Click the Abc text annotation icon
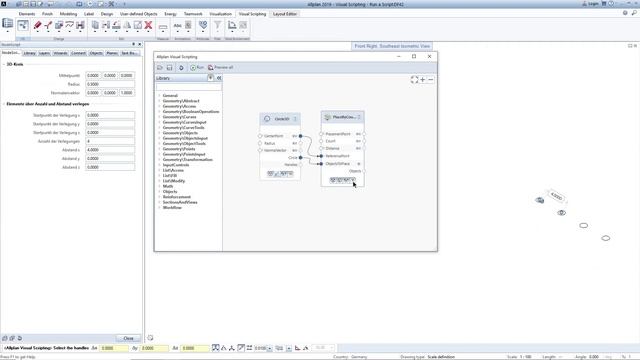This screenshot has width=640, height=360. point(178,25)
